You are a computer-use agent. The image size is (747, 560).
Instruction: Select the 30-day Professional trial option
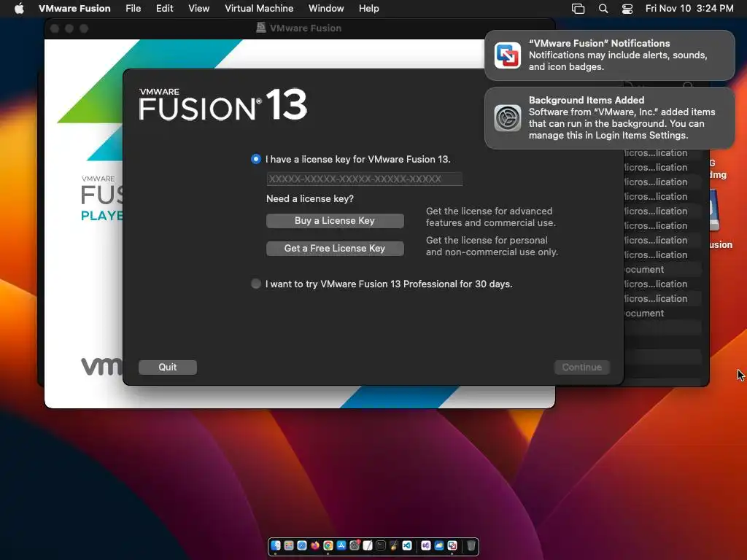pyautogui.click(x=256, y=284)
